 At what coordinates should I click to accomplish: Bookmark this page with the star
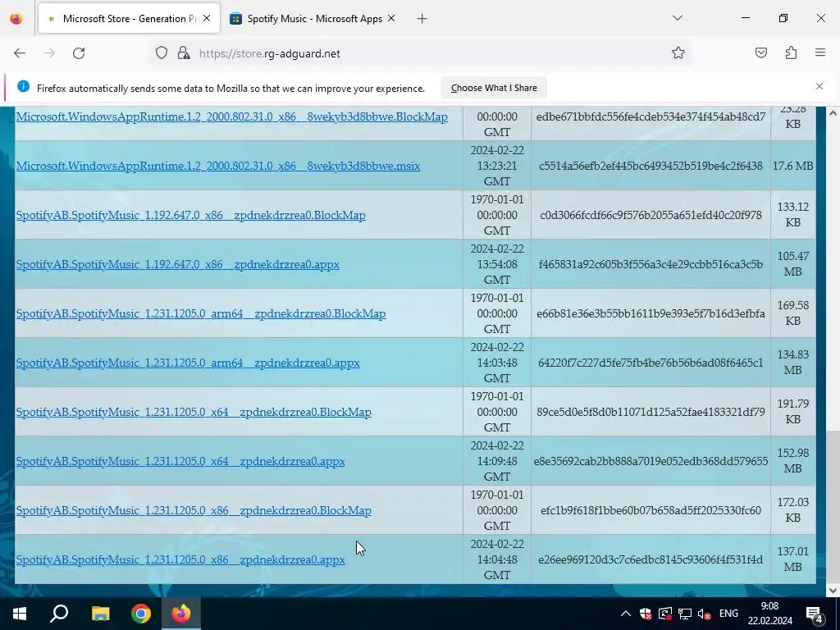[678, 52]
